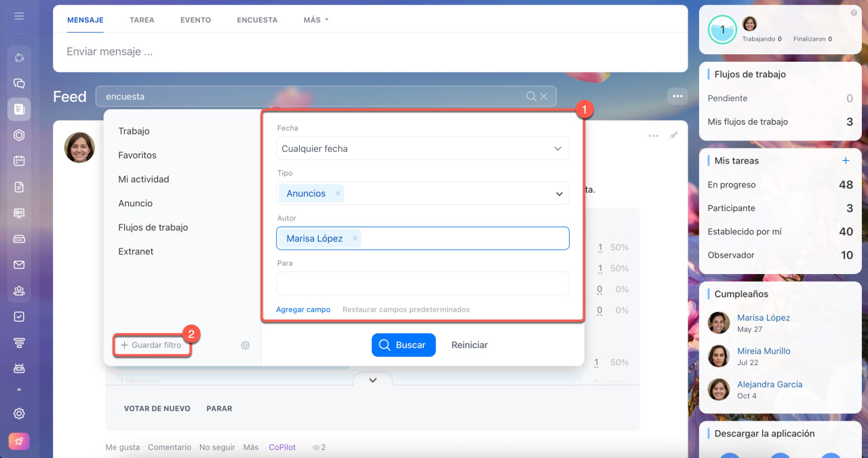Remove the Anuncios tag from Tipo
868x458 pixels.
pos(337,193)
